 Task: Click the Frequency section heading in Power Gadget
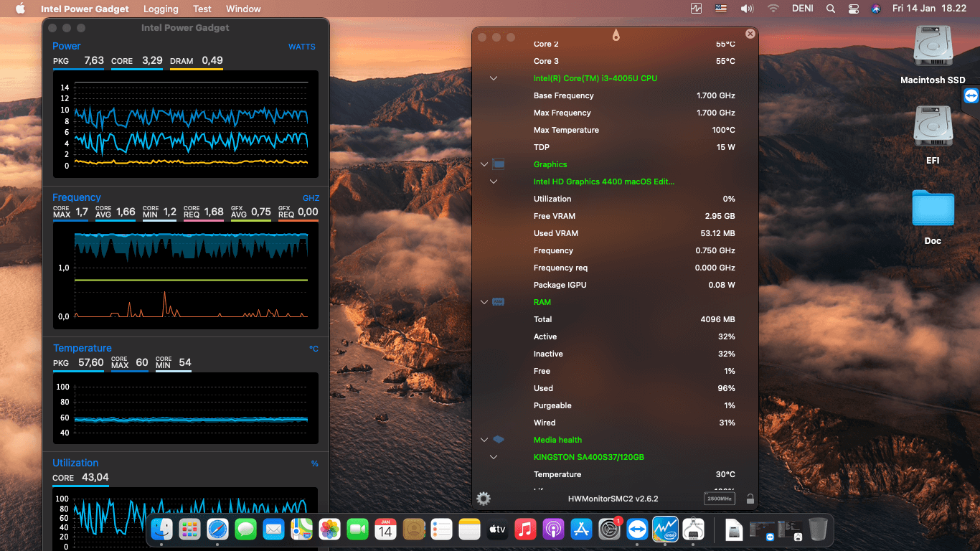77,197
